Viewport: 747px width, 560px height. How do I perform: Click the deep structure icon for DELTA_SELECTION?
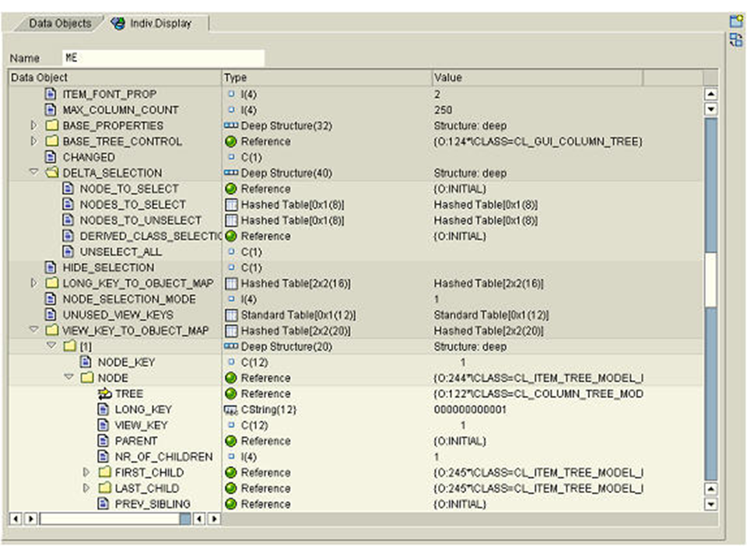click(x=230, y=173)
